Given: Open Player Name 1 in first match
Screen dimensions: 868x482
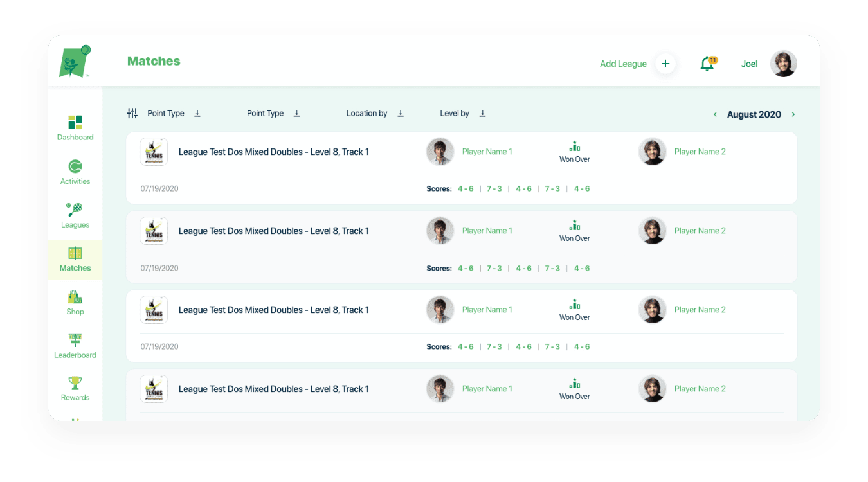Looking at the screenshot, I should [x=487, y=152].
